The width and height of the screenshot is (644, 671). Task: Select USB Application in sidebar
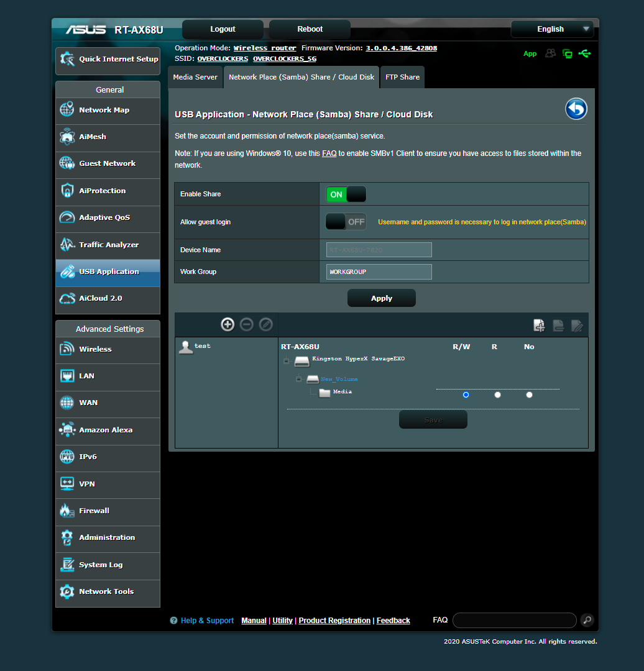click(108, 272)
